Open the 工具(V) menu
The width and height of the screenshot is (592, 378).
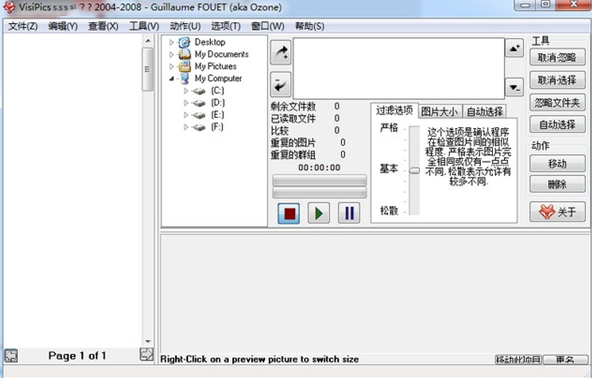click(x=144, y=26)
